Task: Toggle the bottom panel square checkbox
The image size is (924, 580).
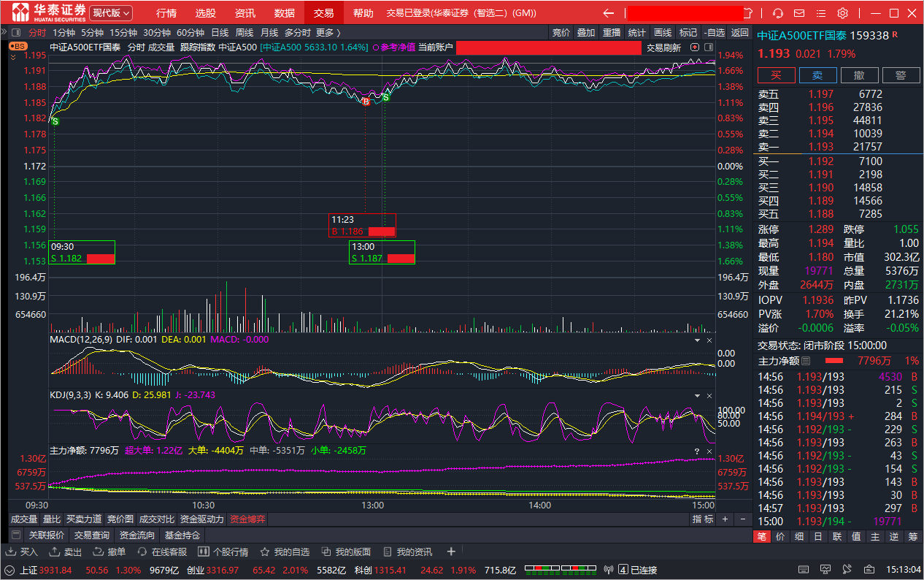Action: [x=16, y=535]
